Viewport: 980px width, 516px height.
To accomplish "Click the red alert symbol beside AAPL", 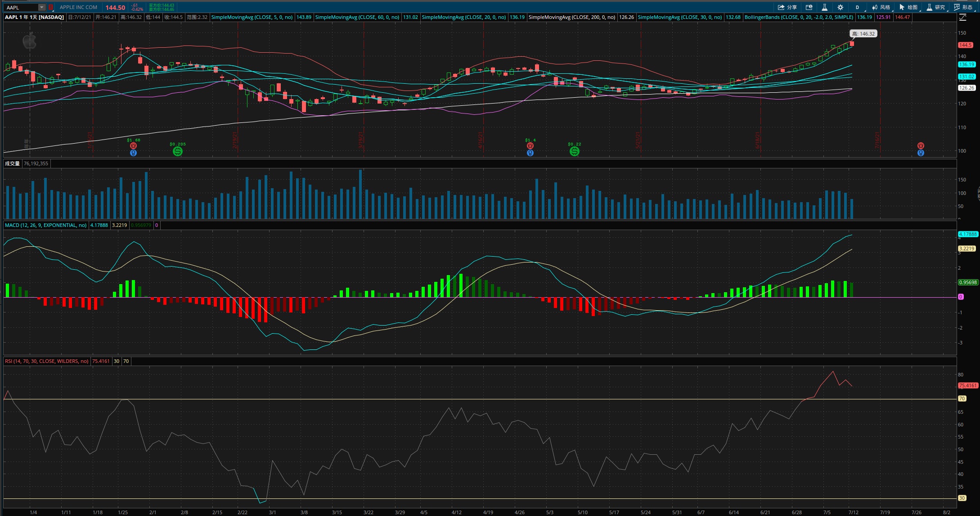I will [51, 7].
